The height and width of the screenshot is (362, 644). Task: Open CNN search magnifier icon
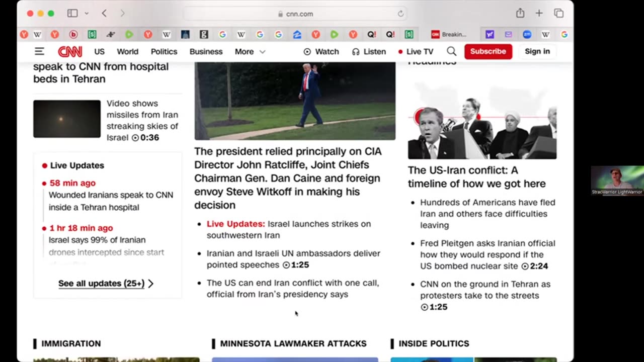tap(452, 51)
